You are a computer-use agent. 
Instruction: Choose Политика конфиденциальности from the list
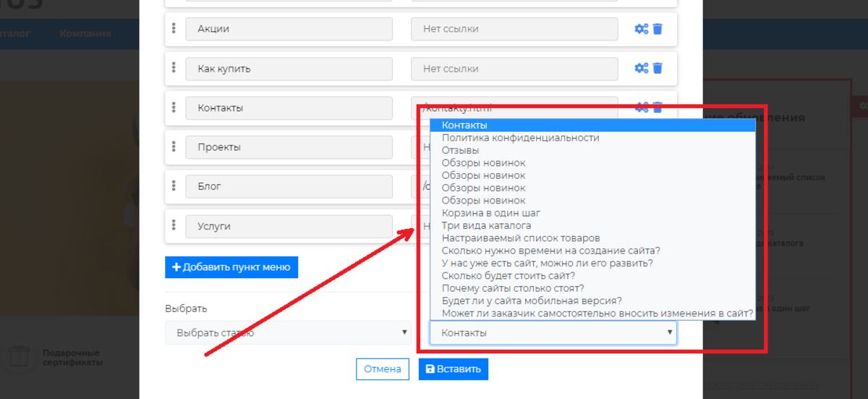point(520,138)
